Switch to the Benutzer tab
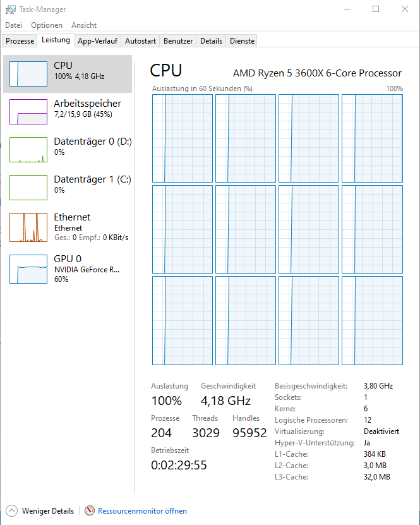The width and height of the screenshot is (420, 525). [x=178, y=41]
